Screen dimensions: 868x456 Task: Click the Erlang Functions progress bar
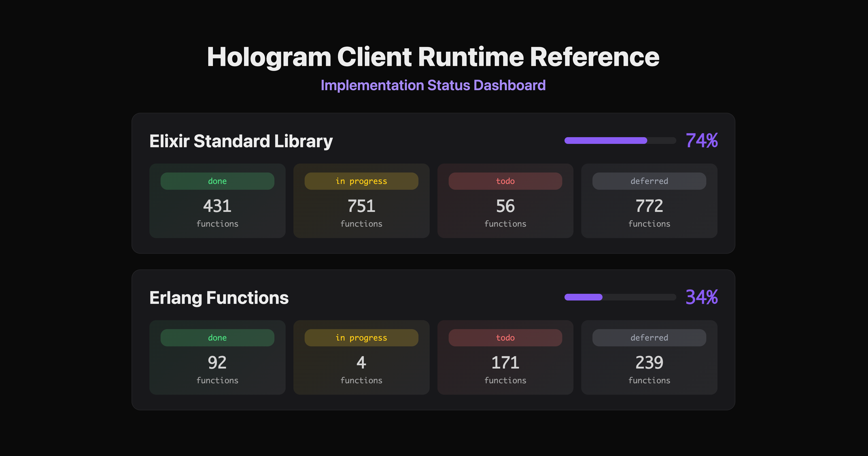click(x=620, y=297)
